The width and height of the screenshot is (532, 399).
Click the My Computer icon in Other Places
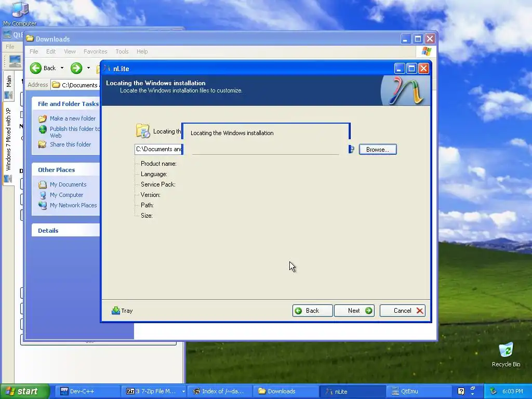43,195
